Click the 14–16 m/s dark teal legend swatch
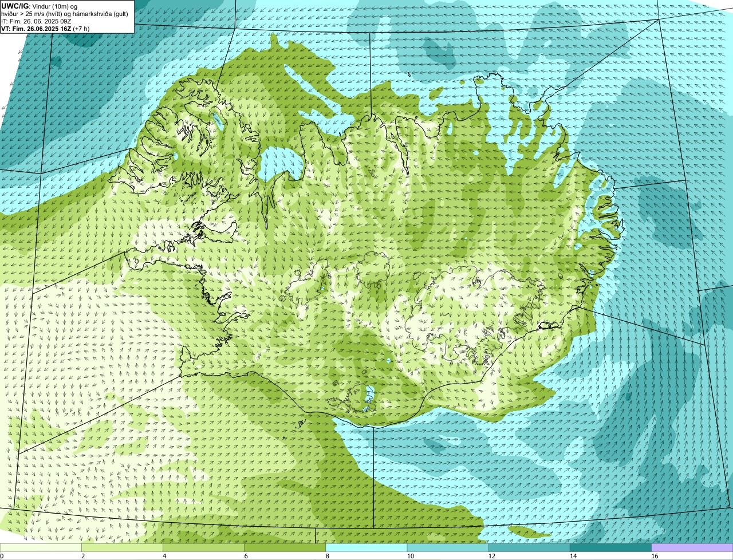The height and width of the screenshot is (560, 733). [x=610, y=547]
